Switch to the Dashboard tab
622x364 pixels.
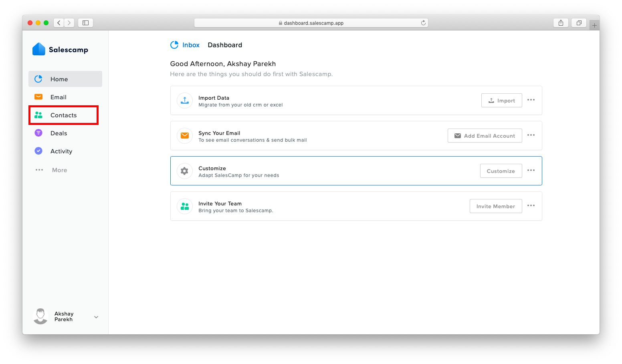(225, 45)
